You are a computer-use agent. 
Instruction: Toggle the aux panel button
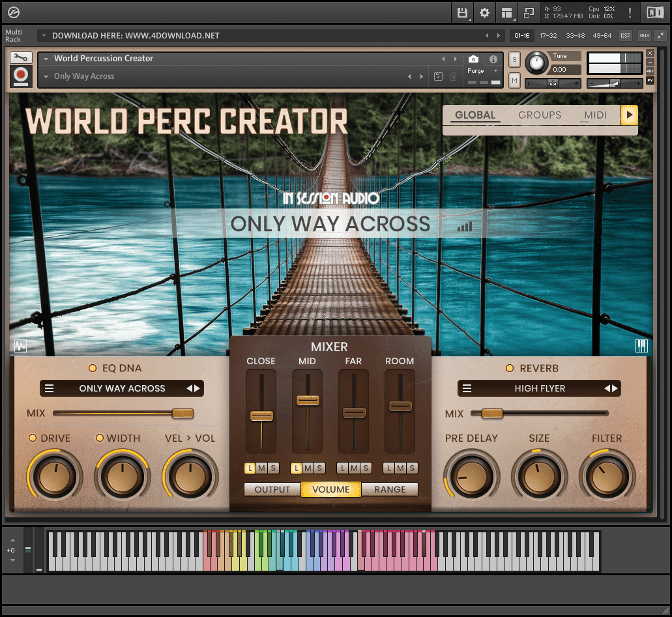[644, 36]
